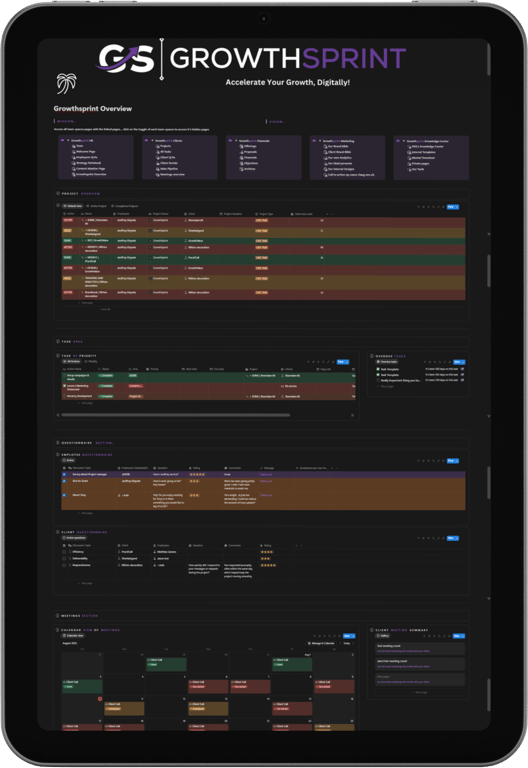Collapse the Growthsprint Financials toggle
Viewport: 528px width, 768px height.
coord(236,141)
